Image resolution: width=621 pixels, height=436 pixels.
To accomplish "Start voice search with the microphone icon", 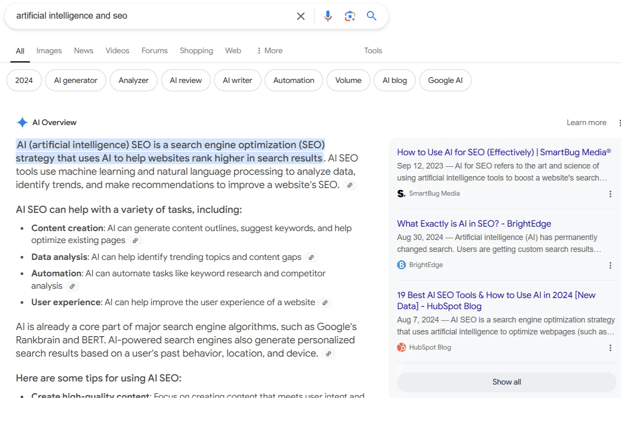I will tap(328, 16).
